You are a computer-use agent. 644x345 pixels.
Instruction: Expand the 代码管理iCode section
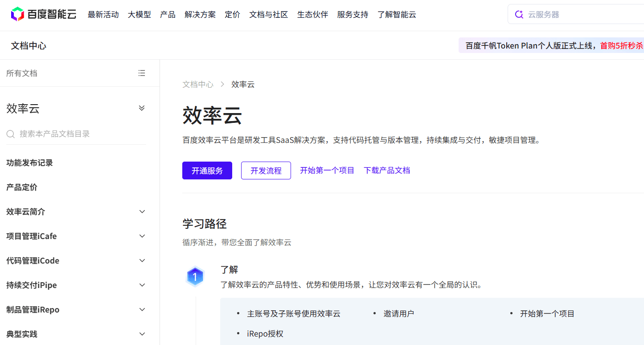[142, 261]
